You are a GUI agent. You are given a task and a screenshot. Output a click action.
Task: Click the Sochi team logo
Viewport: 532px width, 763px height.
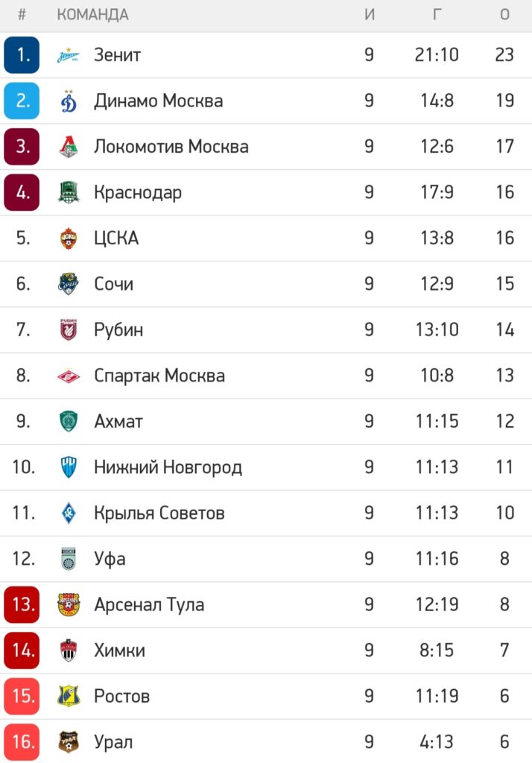(x=68, y=284)
